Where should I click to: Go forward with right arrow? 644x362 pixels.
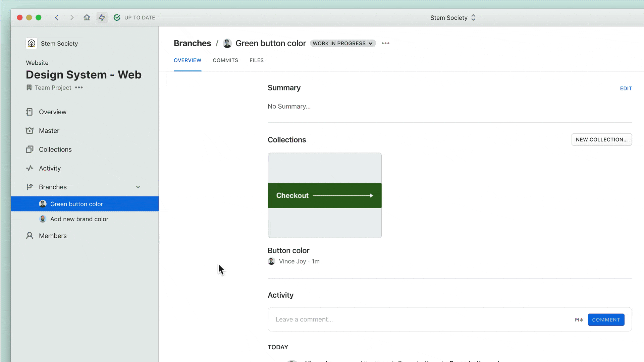(72, 17)
